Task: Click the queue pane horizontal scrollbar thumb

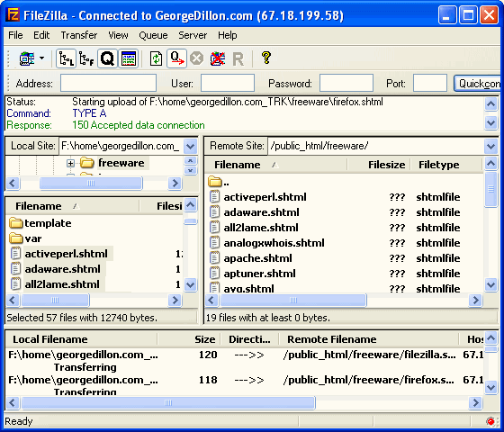Action: (x=168, y=403)
